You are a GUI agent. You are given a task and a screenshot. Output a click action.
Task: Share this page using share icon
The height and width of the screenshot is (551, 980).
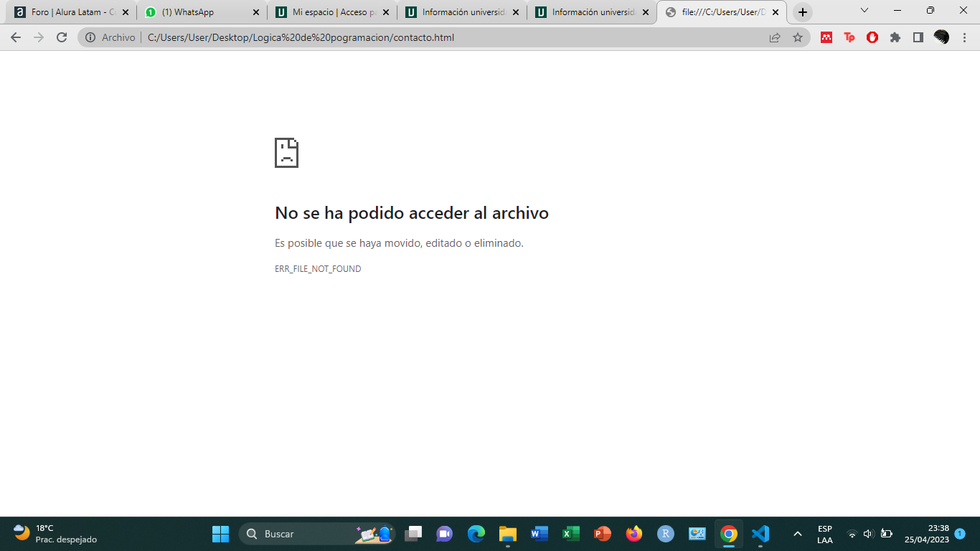[x=775, y=37]
